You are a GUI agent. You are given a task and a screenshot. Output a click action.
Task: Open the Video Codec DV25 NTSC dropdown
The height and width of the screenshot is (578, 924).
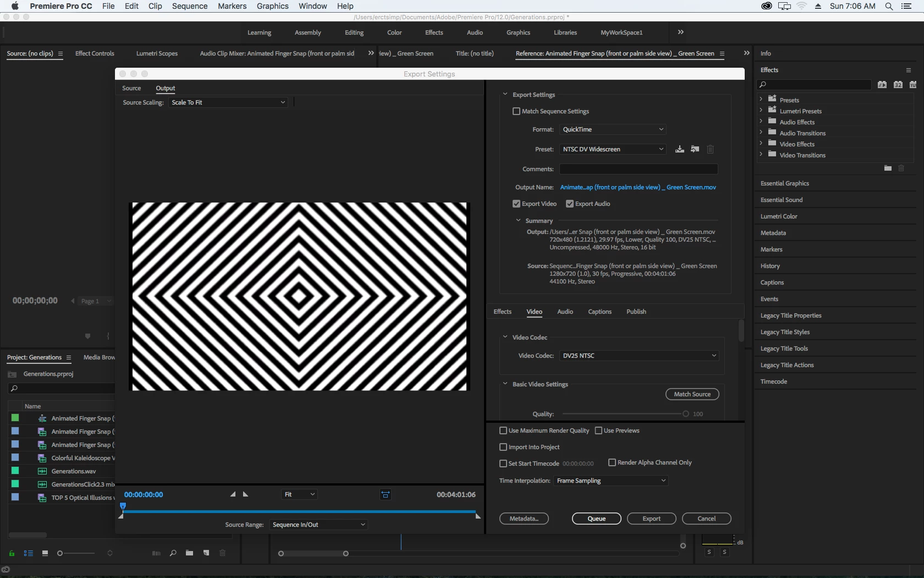click(x=639, y=356)
